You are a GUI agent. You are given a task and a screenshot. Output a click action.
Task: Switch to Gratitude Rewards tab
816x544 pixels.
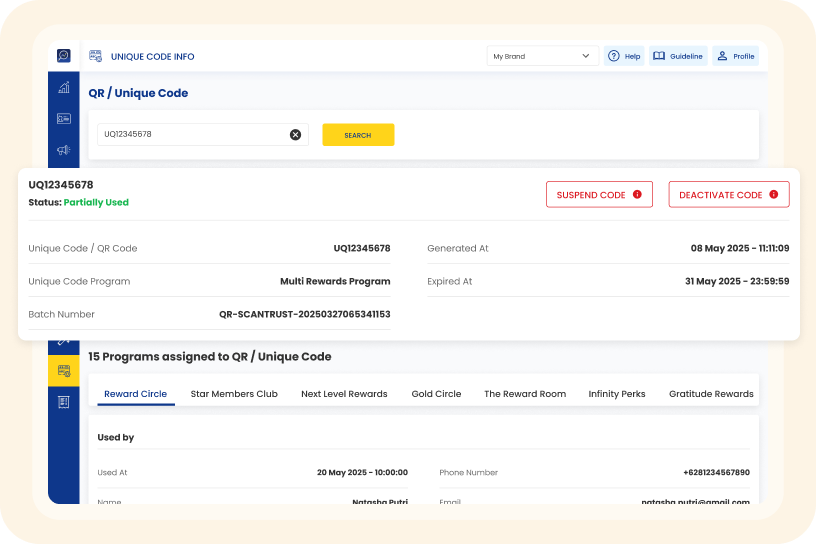(x=711, y=394)
